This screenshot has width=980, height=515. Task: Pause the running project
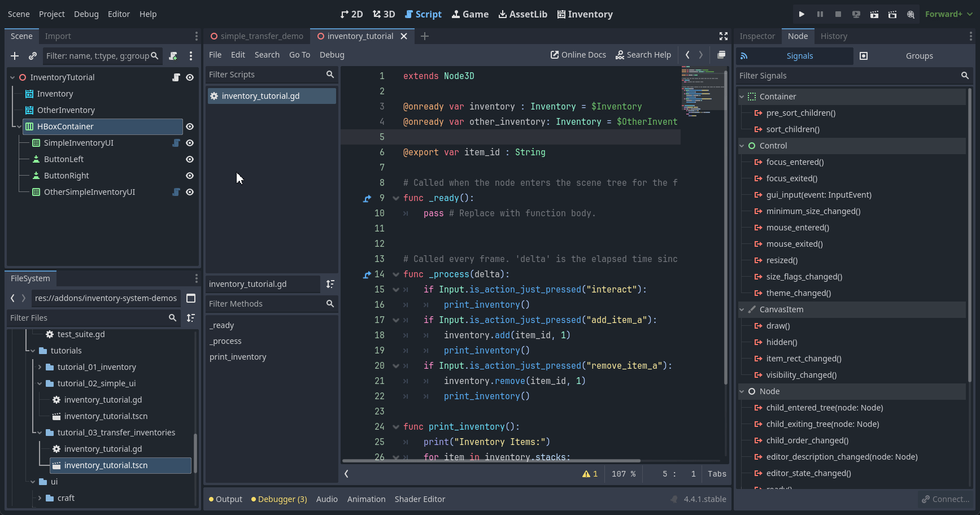point(820,14)
